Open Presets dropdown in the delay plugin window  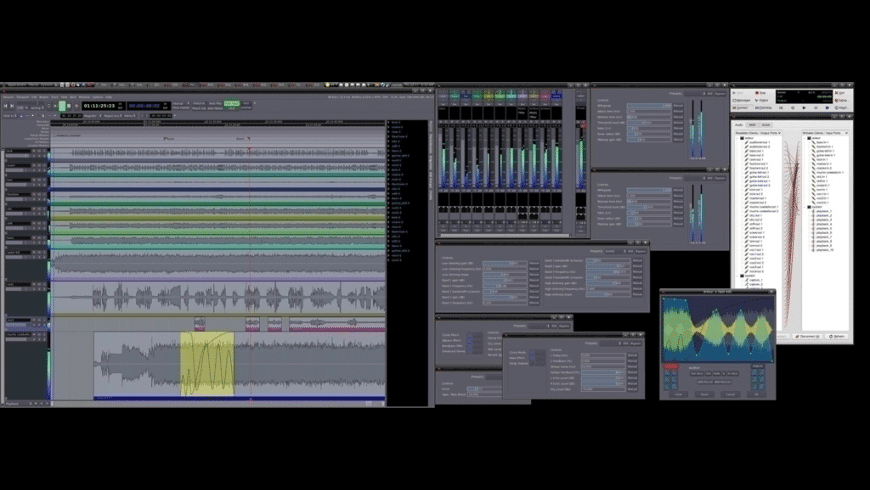click(610, 343)
